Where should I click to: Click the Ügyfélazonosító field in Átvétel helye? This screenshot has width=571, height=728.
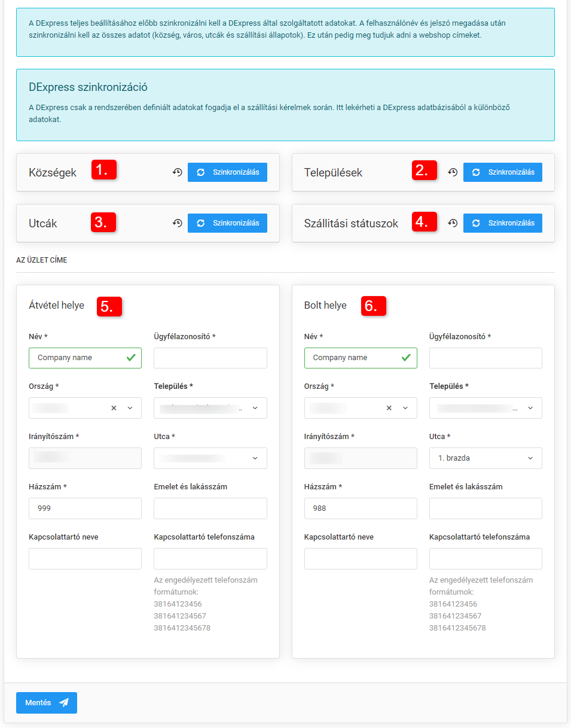[x=210, y=357]
